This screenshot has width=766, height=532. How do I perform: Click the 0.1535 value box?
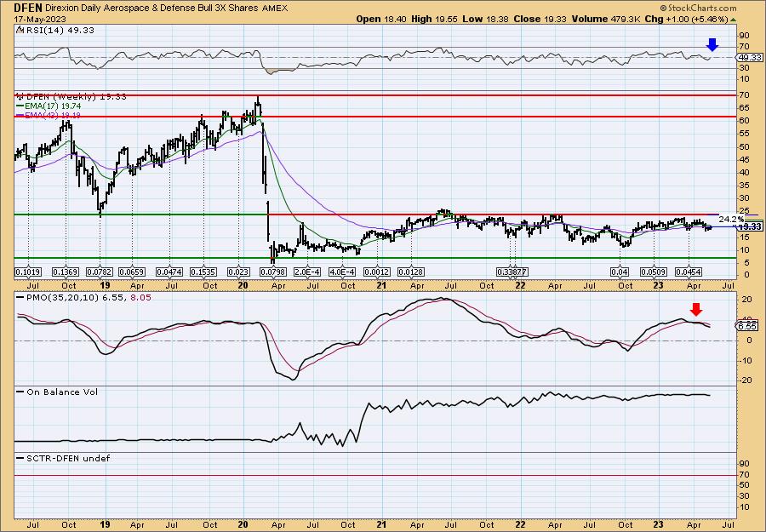[203, 272]
